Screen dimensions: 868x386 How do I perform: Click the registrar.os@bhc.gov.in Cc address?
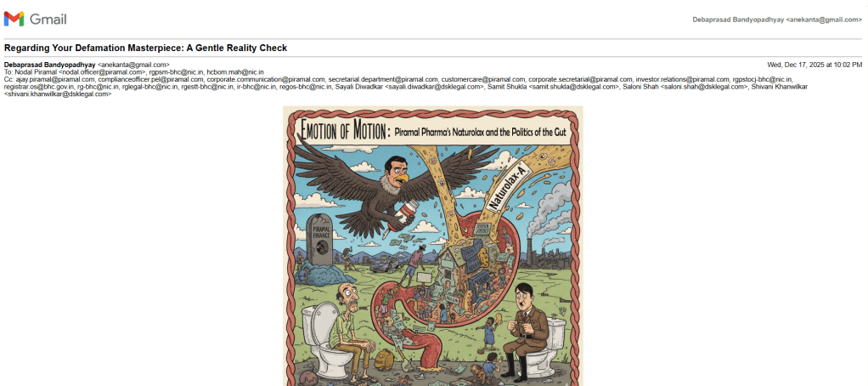[x=39, y=87]
